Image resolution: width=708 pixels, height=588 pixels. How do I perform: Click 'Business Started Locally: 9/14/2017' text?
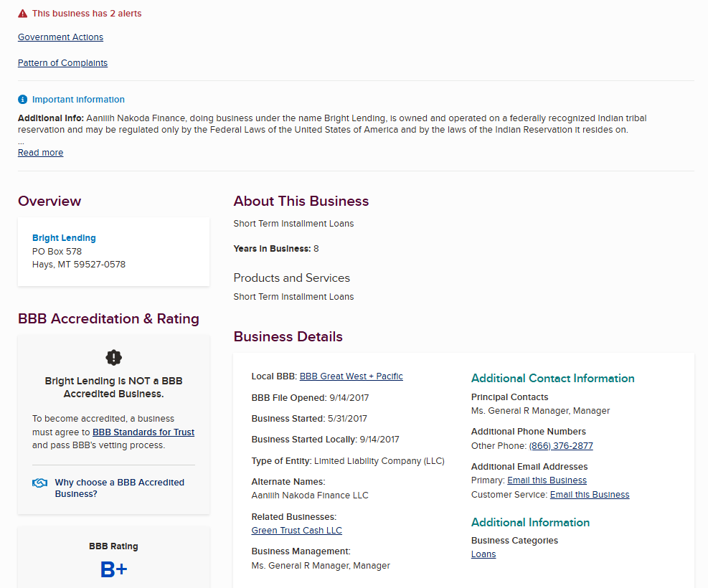(325, 439)
